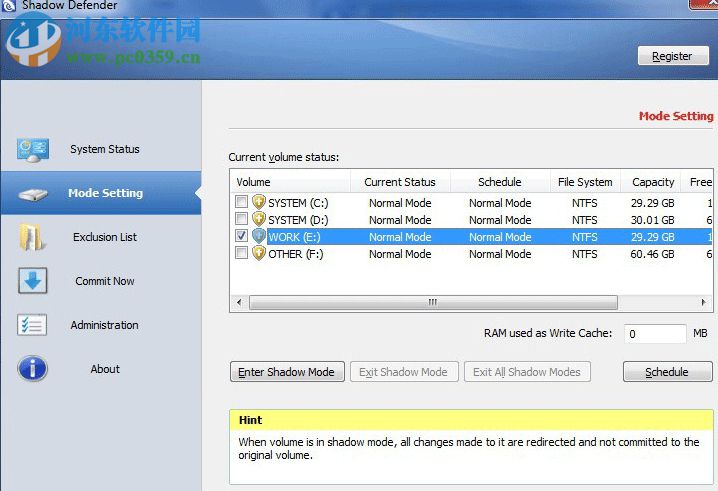
Task: Check the OTHER (F:) volume checkbox
Action: 241,253
